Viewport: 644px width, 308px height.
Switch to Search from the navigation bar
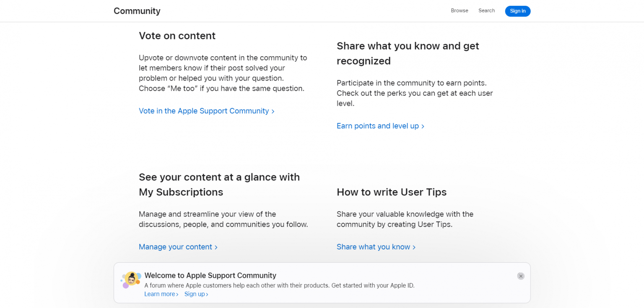[x=486, y=10]
